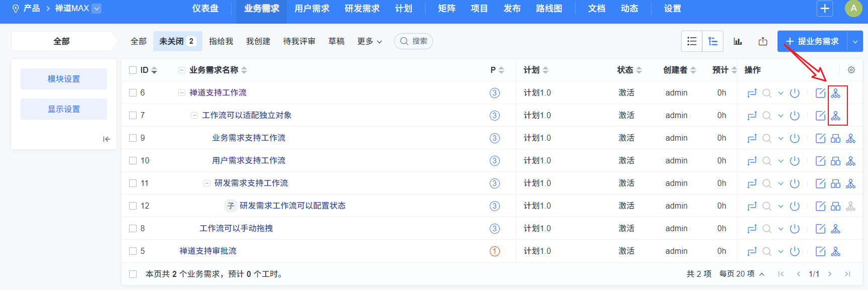Collapse the 禅道支持工作流 tree row
Screen dimensions: 868x290
point(182,92)
